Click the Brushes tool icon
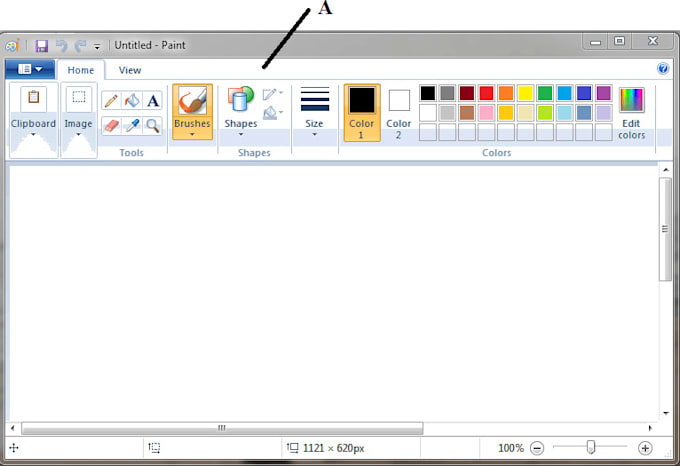Viewport: 680px width, 466px height. pyautogui.click(x=192, y=101)
